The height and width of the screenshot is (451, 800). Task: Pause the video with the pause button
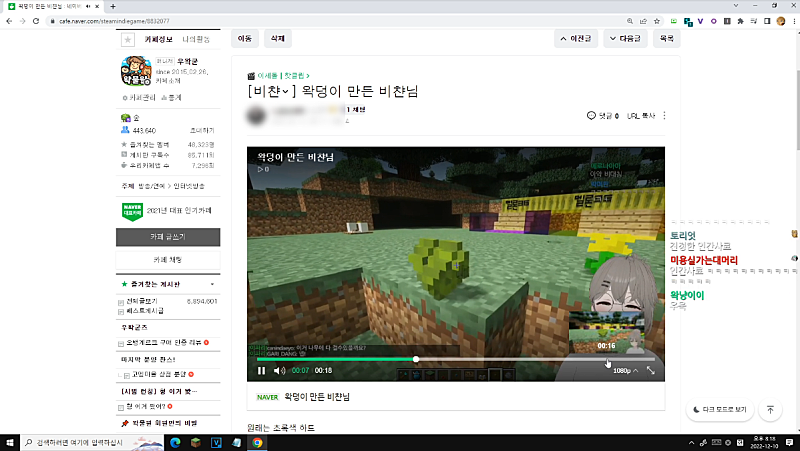[261, 371]
